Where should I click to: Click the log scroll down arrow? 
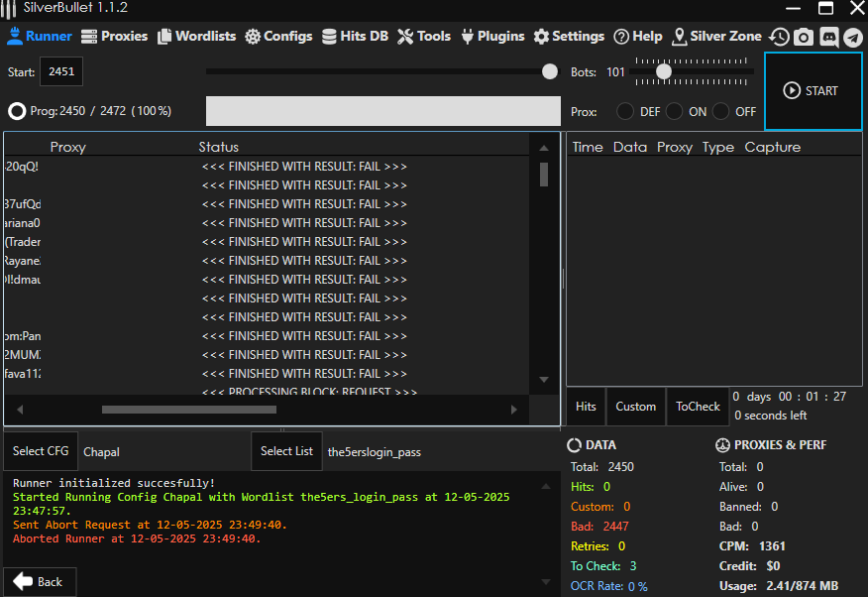546,582
